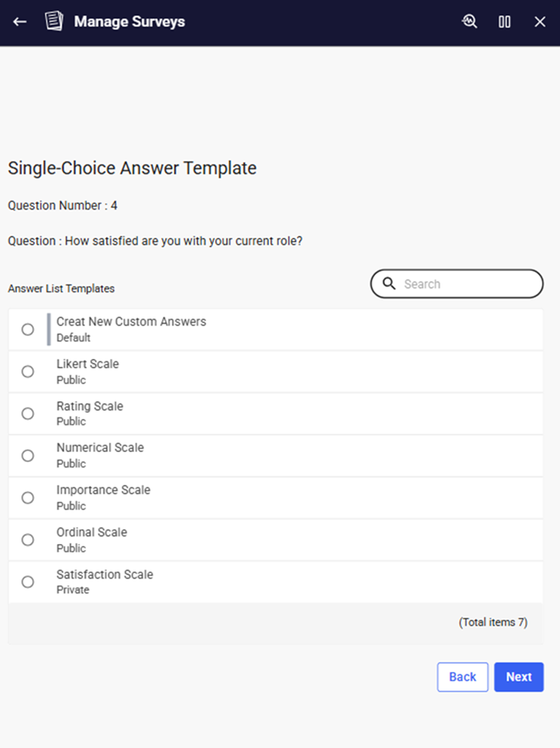Click the Manage Surveys document icon

pyautogui.click(x=54, y=21)
